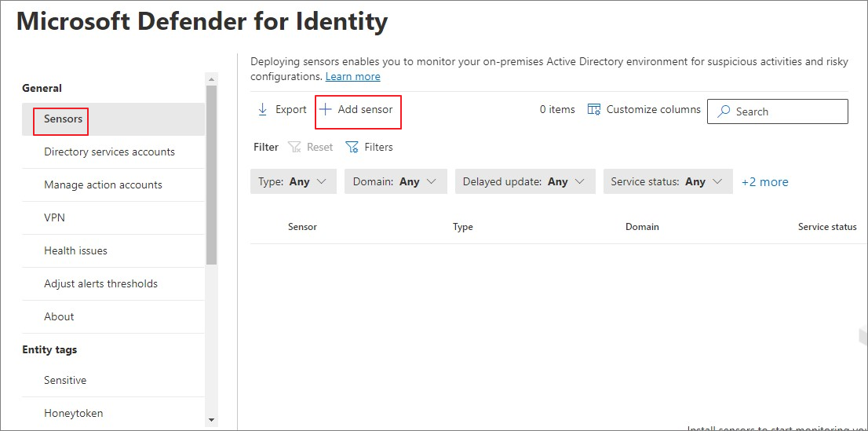Image resolution: width=868 pixels, height=431 pixels.
Task: Sort by the Domain column header
Action: [642, 227]
